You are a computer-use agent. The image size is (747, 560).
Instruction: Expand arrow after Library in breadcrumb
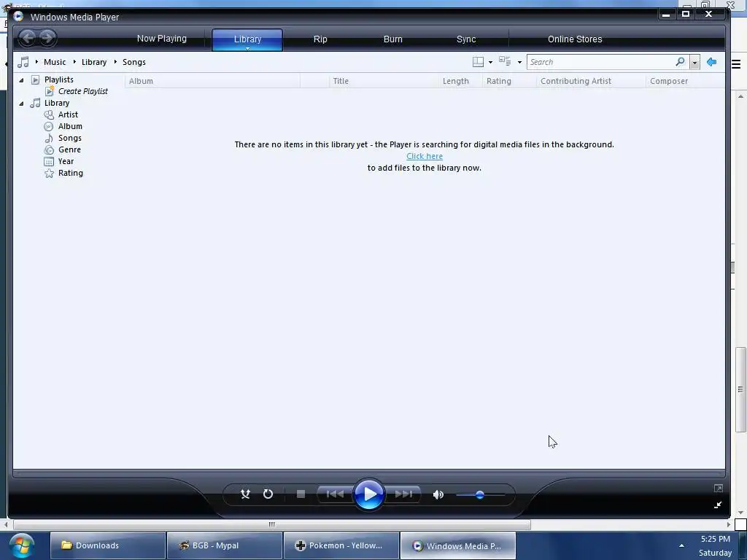click(115, 62)
